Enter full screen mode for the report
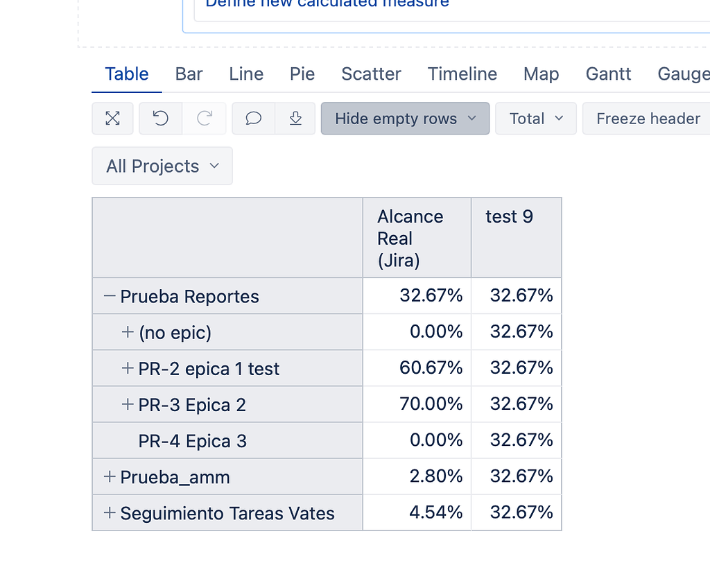Viewport: 710px width, 588px height. tap(112, 119)
